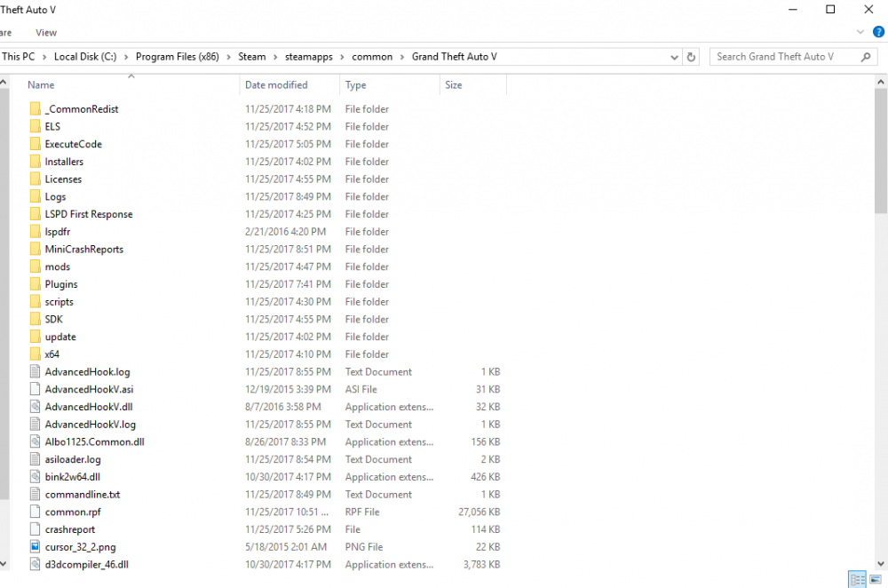888x588 pixels.
Task: Click the refresh icon beside address bar
Action: pyautogui.click(x=691, y=57)
